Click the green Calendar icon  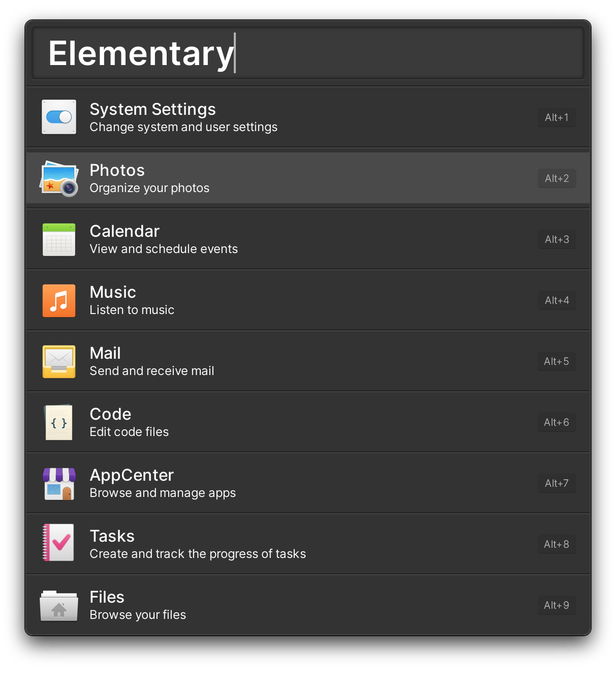coord(59,239)
